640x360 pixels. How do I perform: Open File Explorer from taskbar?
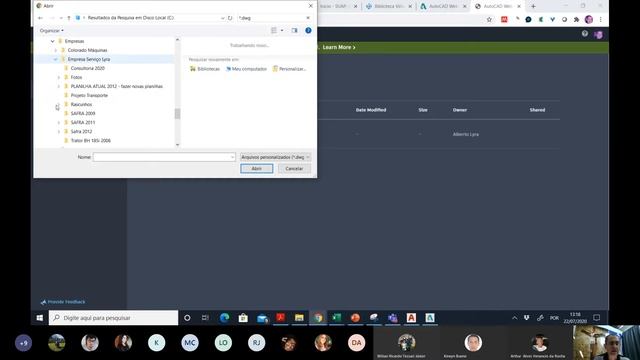[299, 318]
